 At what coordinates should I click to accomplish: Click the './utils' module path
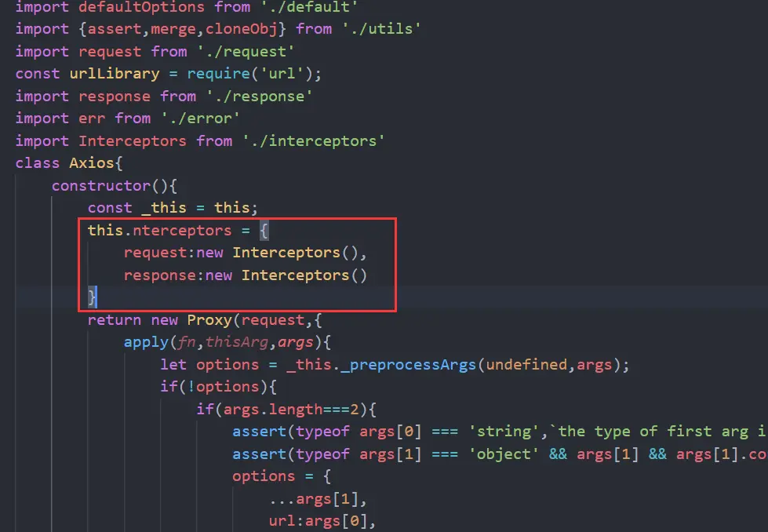(381, 29)
